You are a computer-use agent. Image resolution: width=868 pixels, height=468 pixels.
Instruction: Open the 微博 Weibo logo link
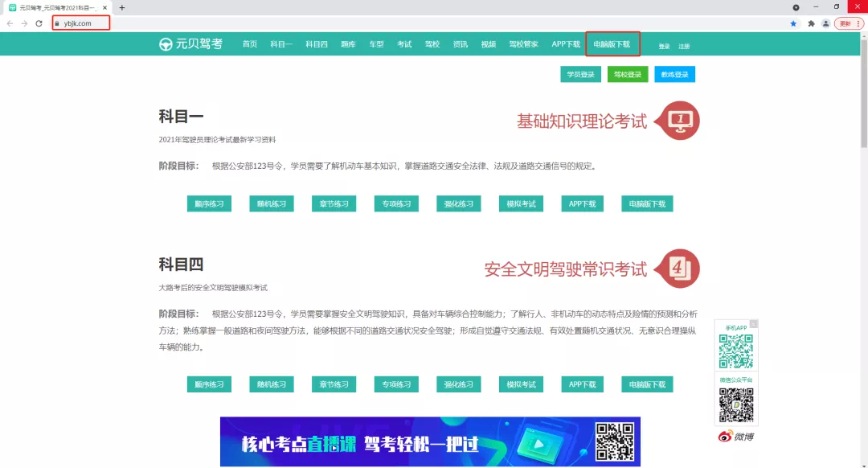pyautogui.click(x=736, y=436)
